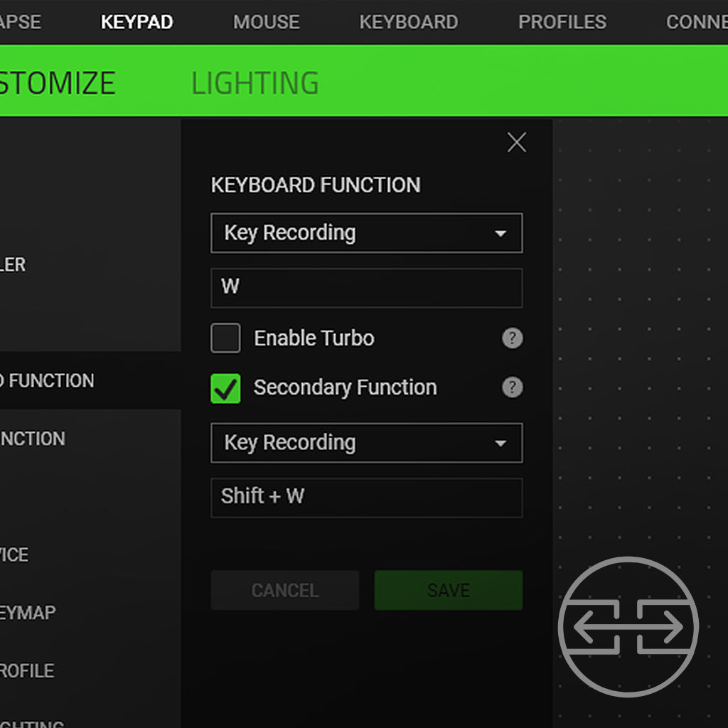Switch to the Mouse tab
Screen dimensions: 728x728
point(266,22)
